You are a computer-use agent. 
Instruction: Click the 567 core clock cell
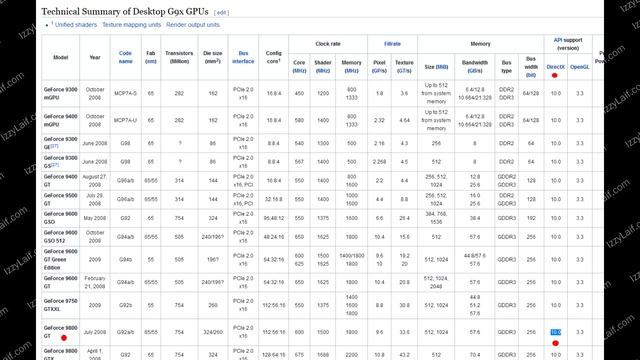(x=299, y=162)
